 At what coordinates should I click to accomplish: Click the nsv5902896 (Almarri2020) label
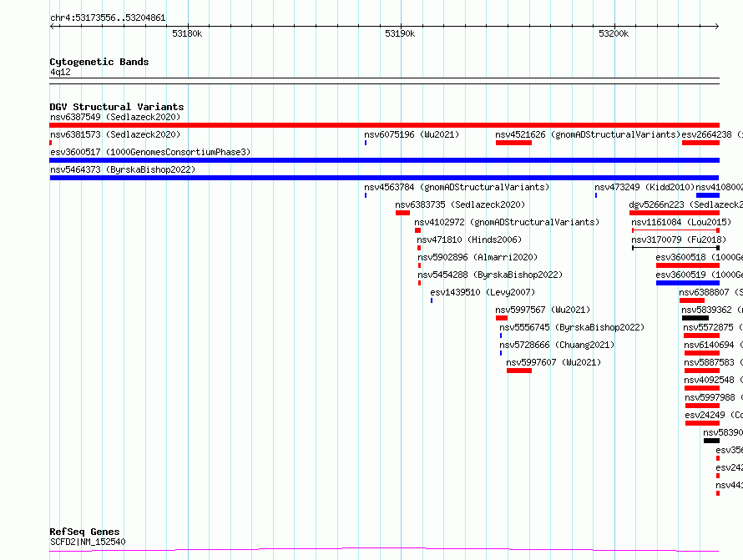click(478, 257)
